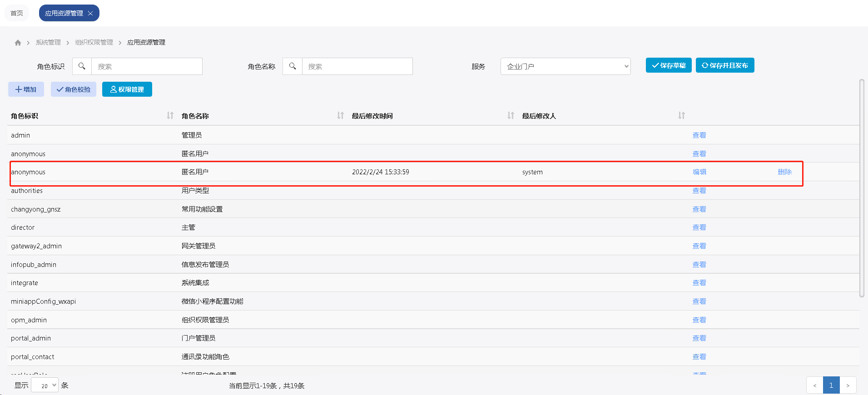
Task: Click the 增加 button
Action: pyautogui.click(x=26, y=89)
